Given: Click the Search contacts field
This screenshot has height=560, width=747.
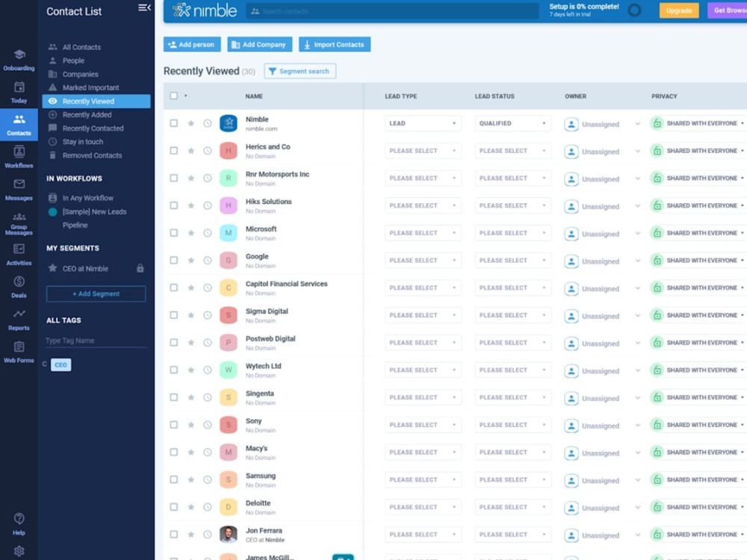Looking at the screenshot, I should coord(392,11).
